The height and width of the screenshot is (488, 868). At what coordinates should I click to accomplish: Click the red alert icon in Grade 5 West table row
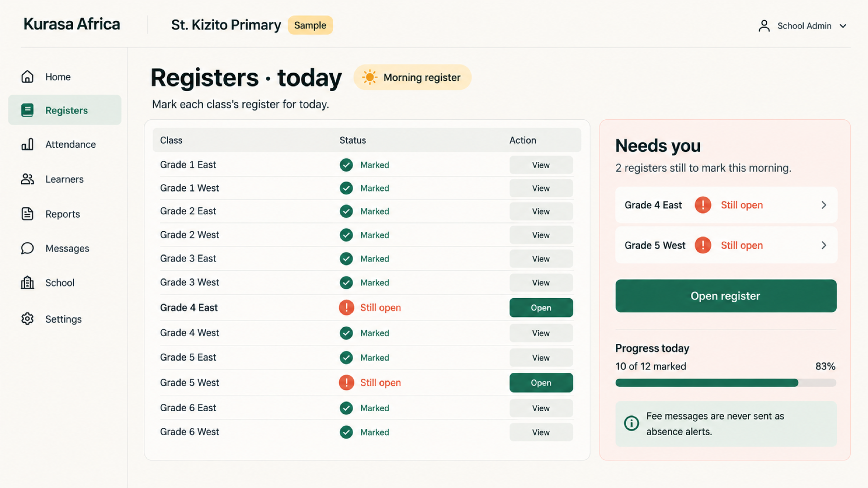346,383
